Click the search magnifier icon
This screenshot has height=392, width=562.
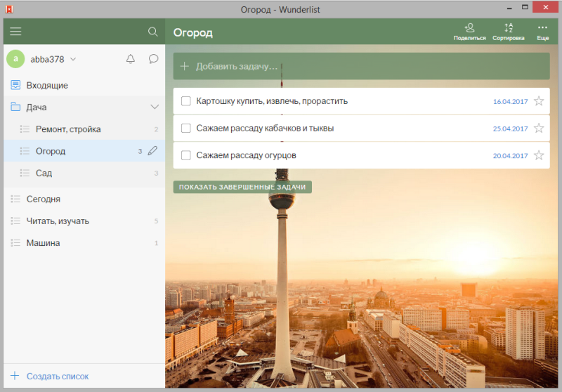(x=152, y=32)
